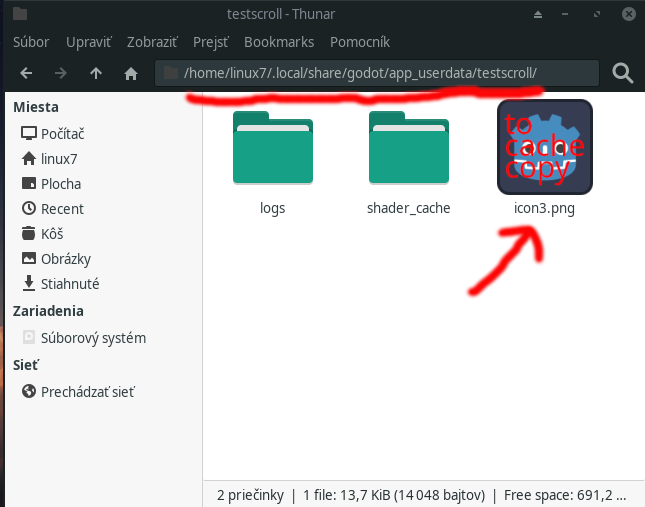Go to the home folder icon

coord(130,73)
